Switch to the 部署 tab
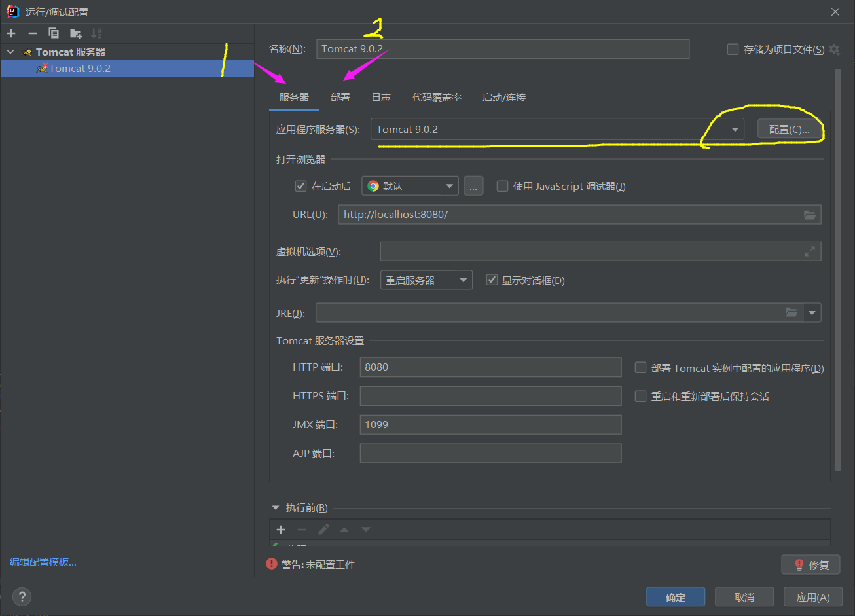Screen dimensions: 855x616 point(340,98)
